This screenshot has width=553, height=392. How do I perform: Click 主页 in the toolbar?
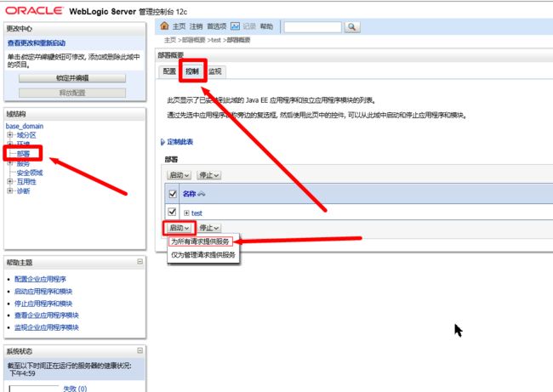coord(179,26)
